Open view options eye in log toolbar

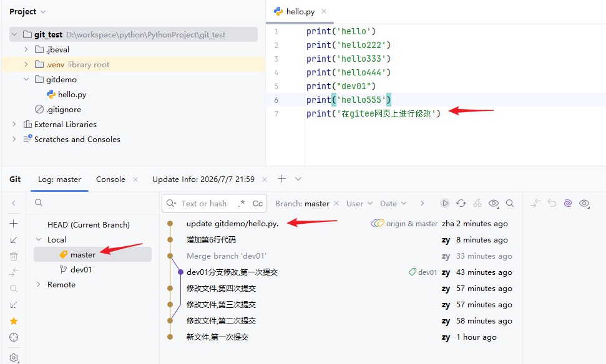pyautogui.click(x=494, y=203)
